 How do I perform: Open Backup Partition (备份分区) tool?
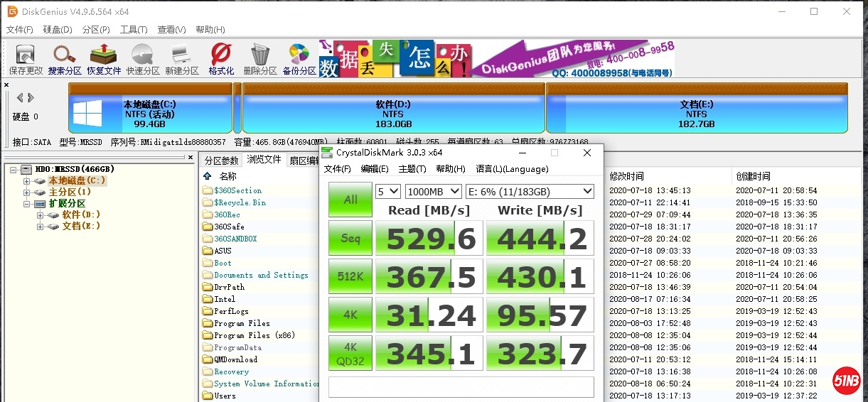click(x=299, y=58)
